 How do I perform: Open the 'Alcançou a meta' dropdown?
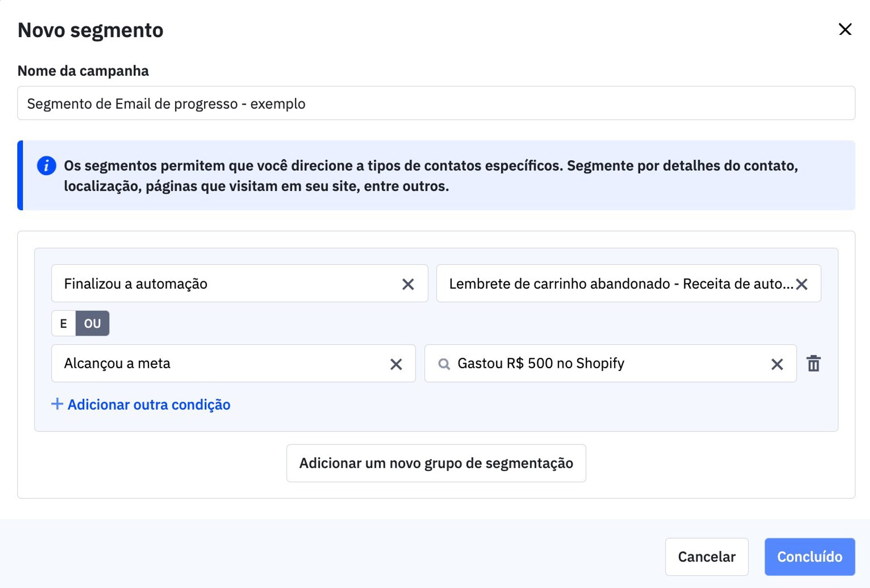pos(217,363)
